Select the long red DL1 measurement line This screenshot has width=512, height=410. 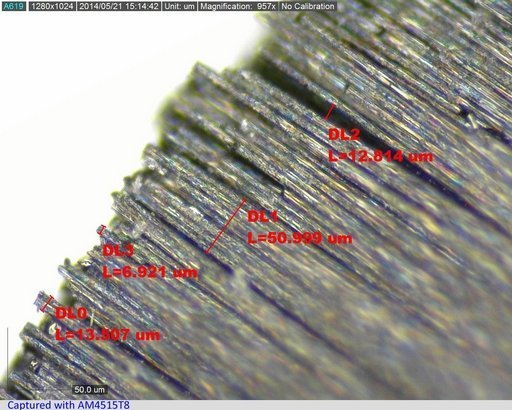[226, 226]
